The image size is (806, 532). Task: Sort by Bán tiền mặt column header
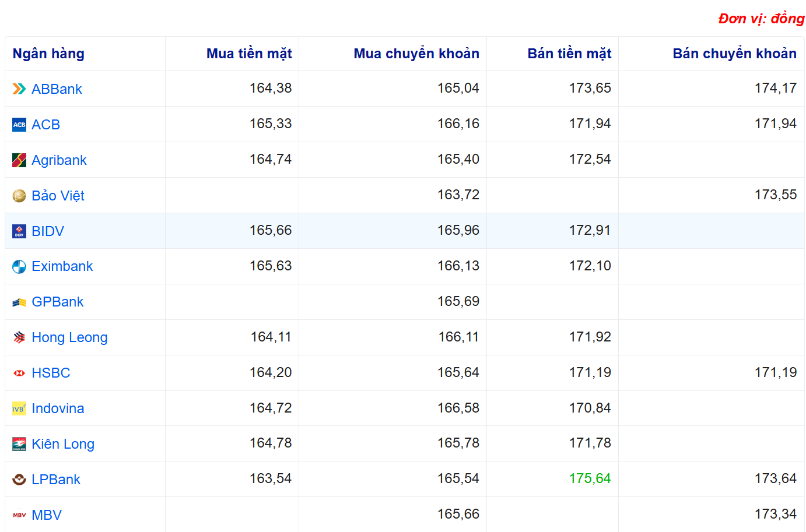[x=569, y=54]
